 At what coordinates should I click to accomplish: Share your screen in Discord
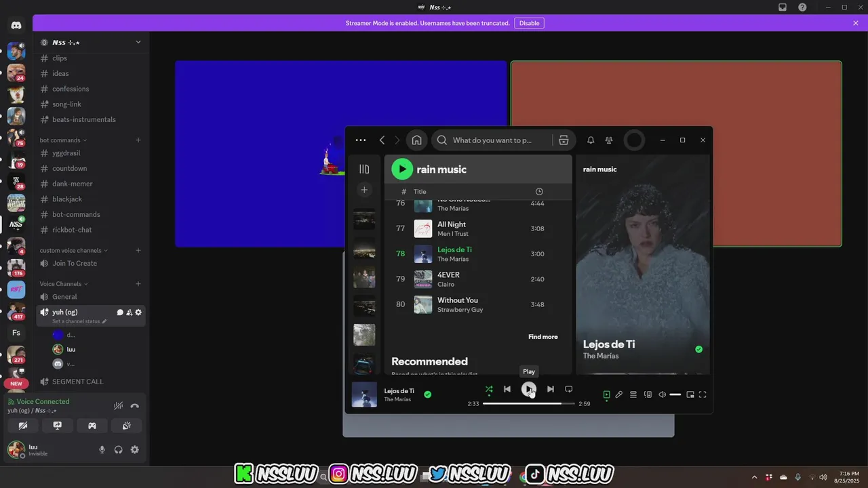coord(58,426)
